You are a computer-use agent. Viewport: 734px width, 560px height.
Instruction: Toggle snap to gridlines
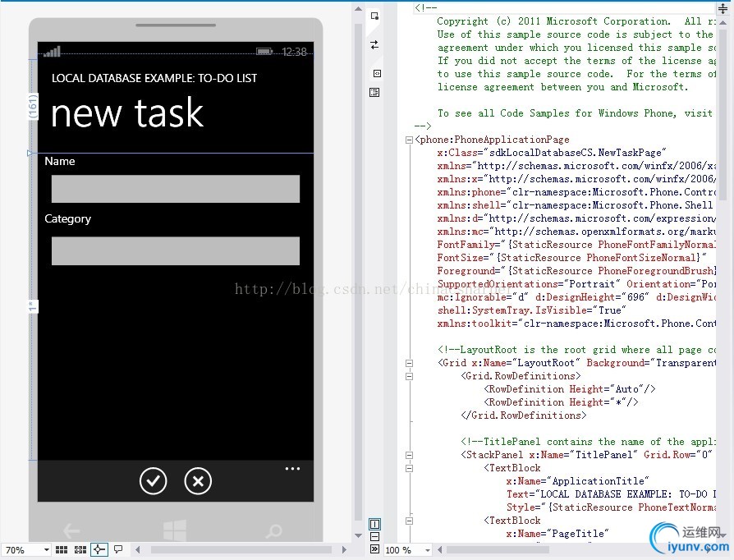80,549
